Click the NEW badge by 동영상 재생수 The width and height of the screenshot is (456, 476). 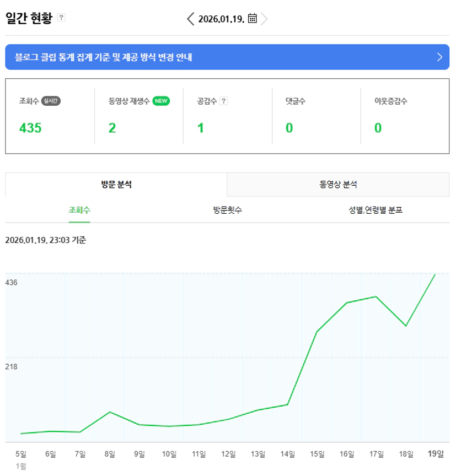pos(161,101)
